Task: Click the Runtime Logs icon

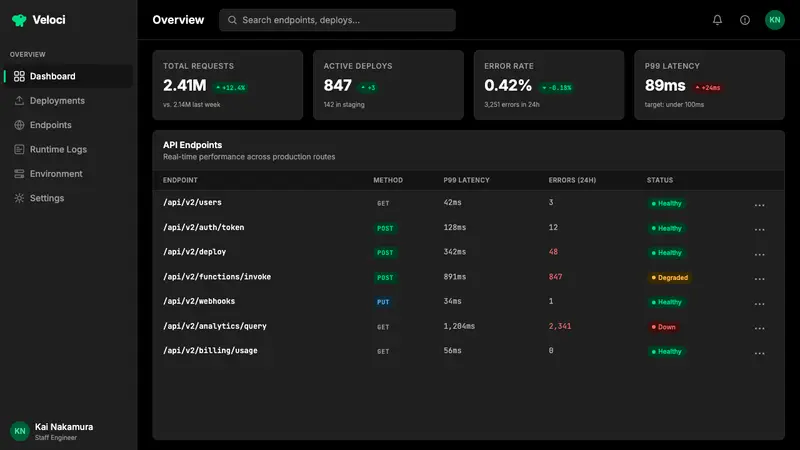Action: pyautogui.click(x=19, y=149)
